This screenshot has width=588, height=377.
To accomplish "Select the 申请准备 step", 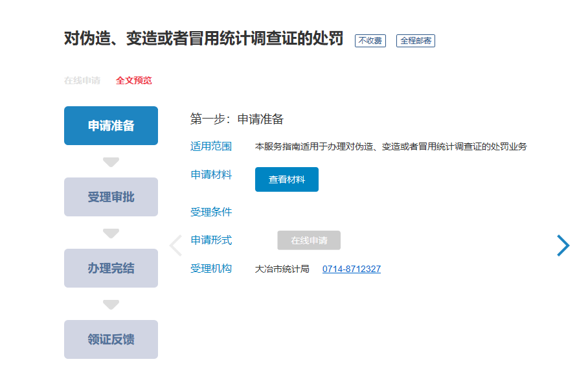I will tap(111, 126).
